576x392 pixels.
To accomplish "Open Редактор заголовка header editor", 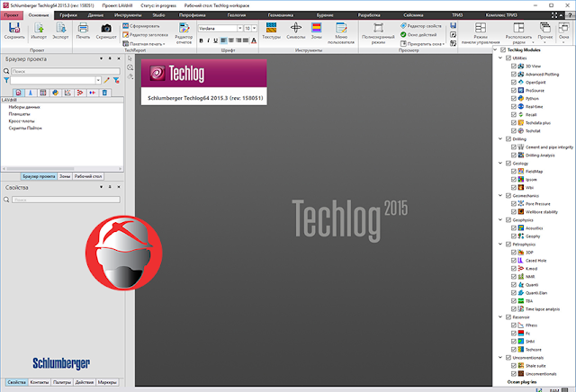I will (145, 35).
